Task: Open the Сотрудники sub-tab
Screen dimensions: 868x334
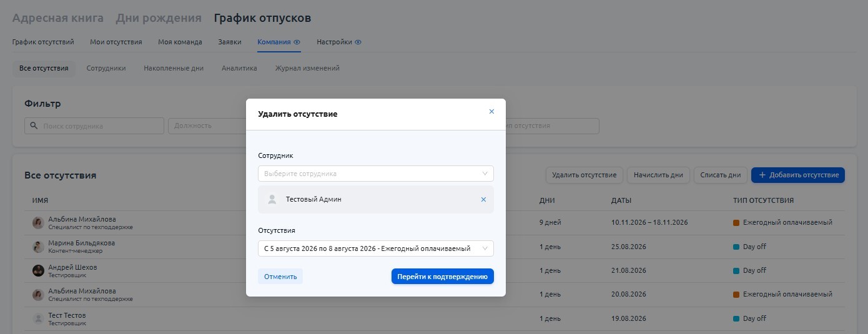Action: [106, 68]
